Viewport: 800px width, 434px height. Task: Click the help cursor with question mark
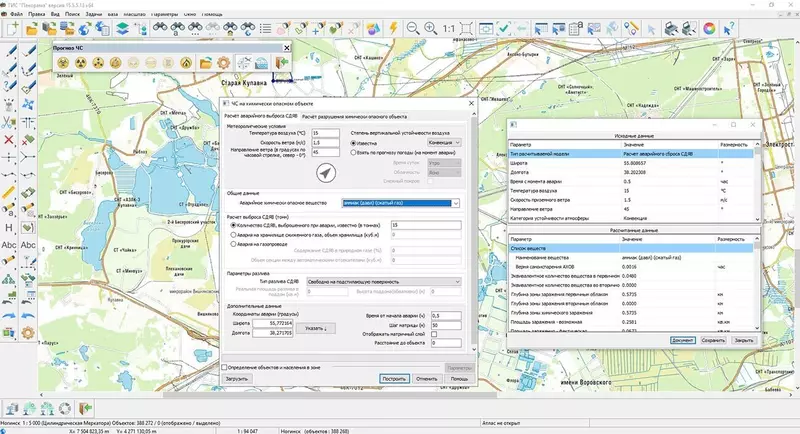[x=729, y=29]
